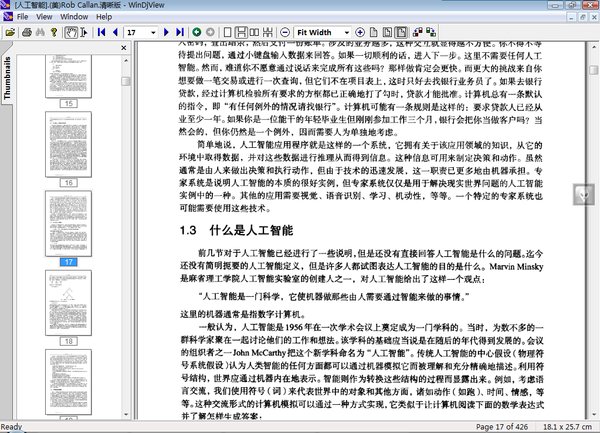Screen dimensions: 600x433
Task: Toggle the Fit Width zoom icon
Action: tap(401, 33)
